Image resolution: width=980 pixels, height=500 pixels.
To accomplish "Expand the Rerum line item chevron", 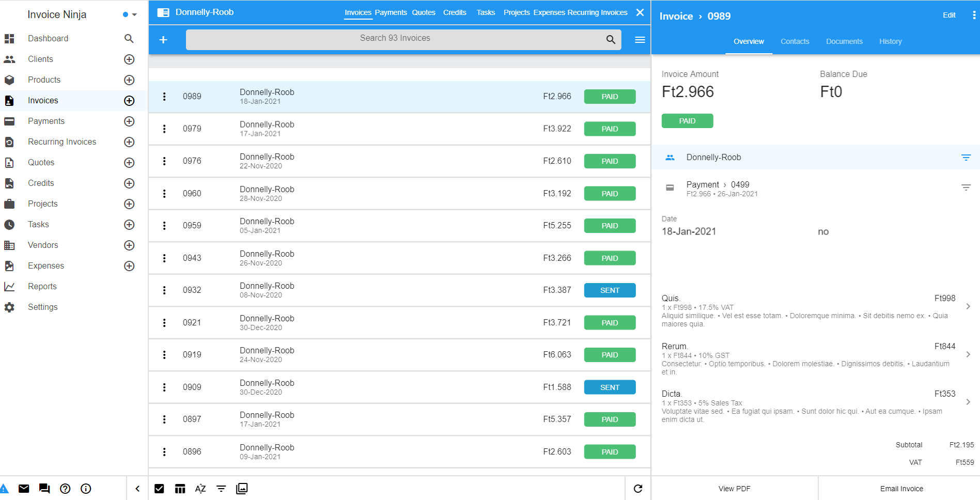I will [968, 354].
